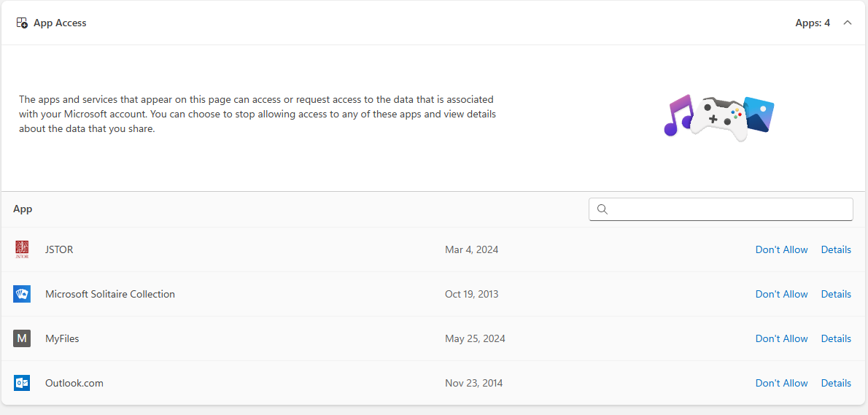Click the Outlook.com app icon
Screen dimensions: 868x415
(22, 383)
